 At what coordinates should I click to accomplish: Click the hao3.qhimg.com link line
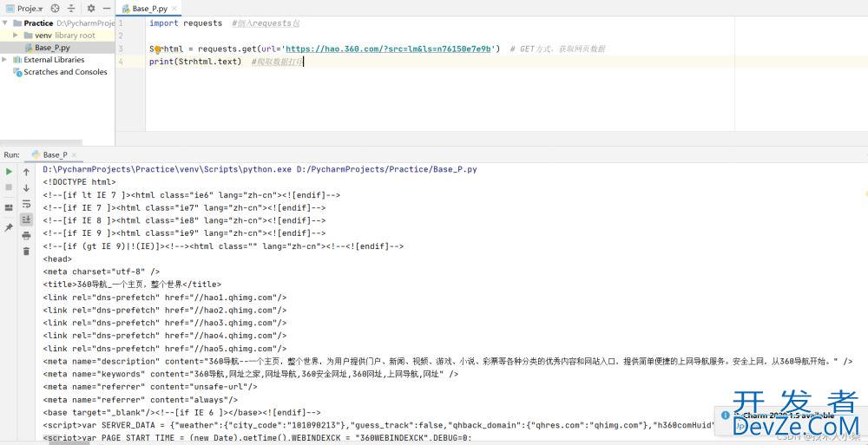tap(165, 323)
